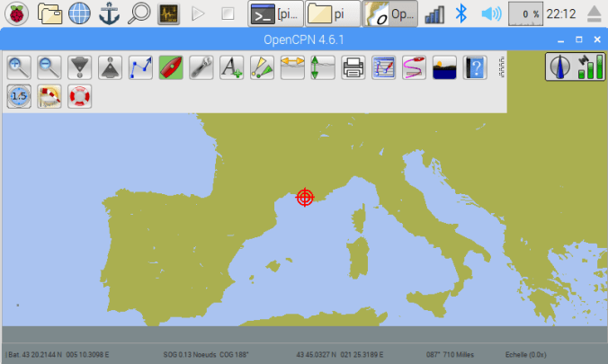Click the print chart printer icon
The height and width of the screenshot is (364, 608).
pyautogui.click(x=353, y=67)
